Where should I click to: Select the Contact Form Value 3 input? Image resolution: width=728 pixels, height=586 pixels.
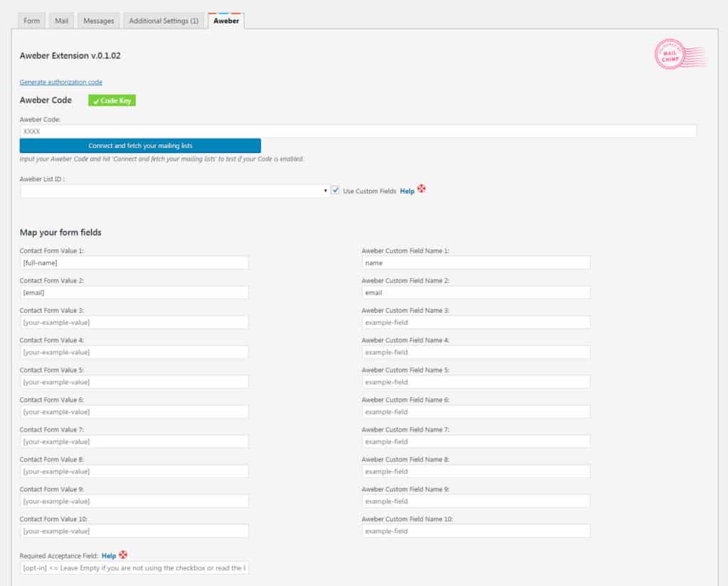pos(134,323)
